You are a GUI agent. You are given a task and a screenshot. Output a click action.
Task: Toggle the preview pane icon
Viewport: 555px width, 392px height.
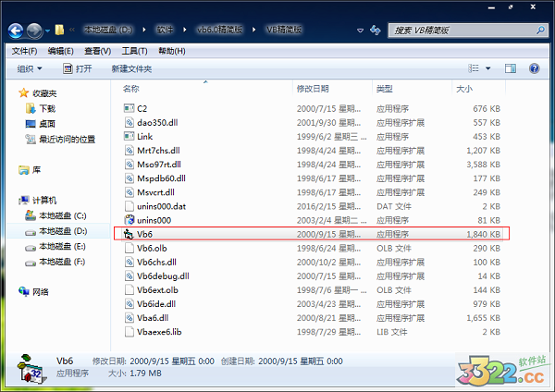510,68
